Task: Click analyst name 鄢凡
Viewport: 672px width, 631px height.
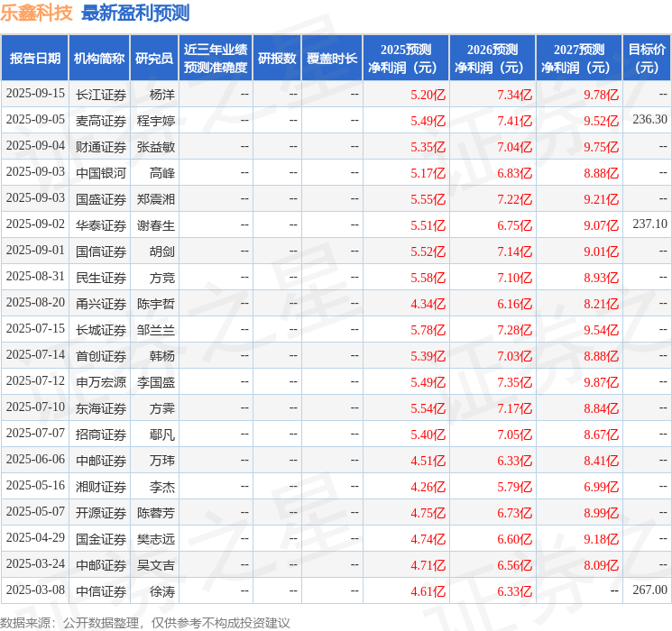Action: coord(162,434)
